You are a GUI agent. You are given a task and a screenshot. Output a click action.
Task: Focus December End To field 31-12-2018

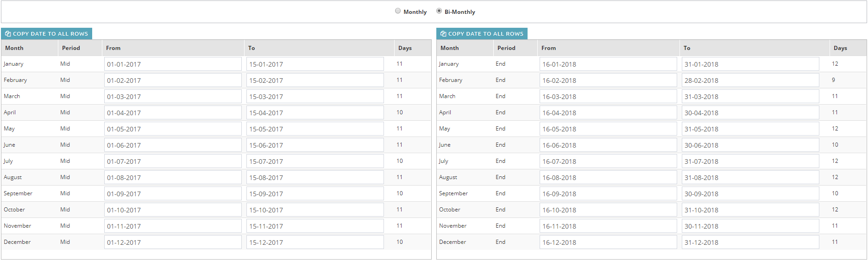tap(750, 242)
